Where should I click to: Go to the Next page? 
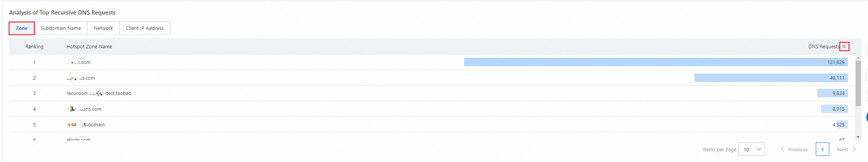coord(846,149)
